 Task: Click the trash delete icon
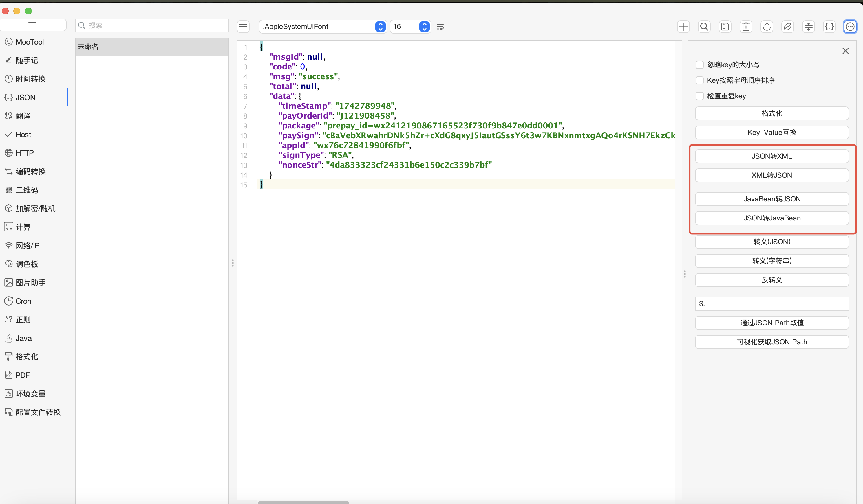(745, 27)
